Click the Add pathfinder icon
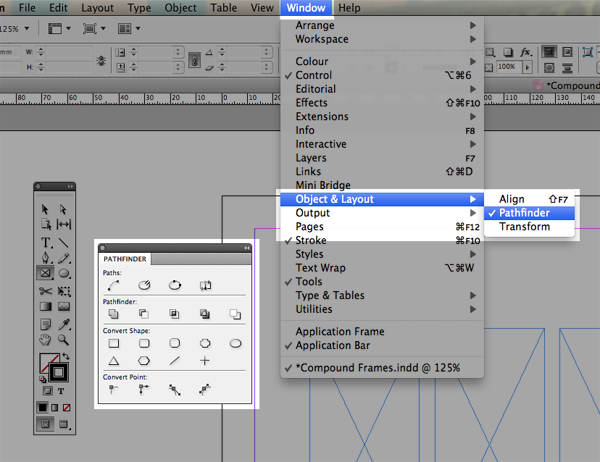This screenshot has height=462, width=600. 113,314
